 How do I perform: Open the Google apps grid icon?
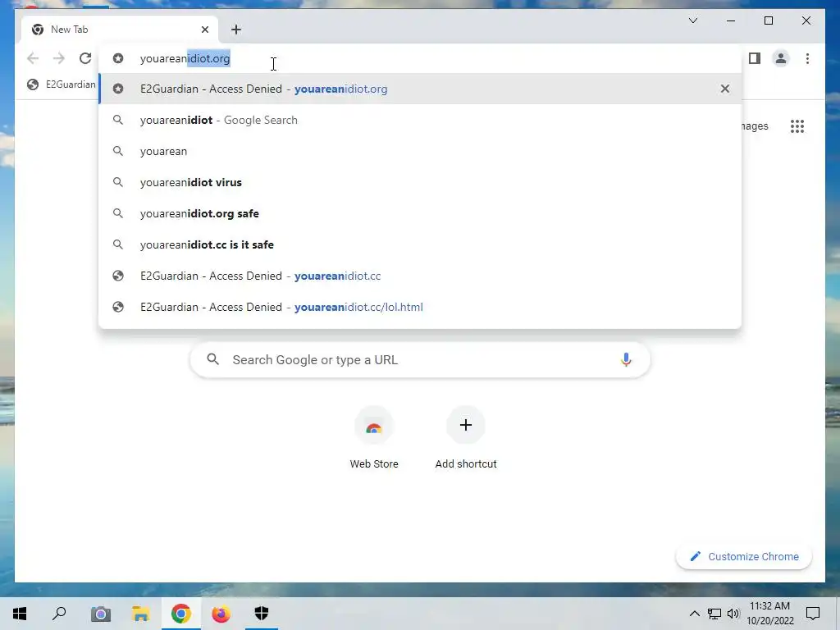coord(797,126)
